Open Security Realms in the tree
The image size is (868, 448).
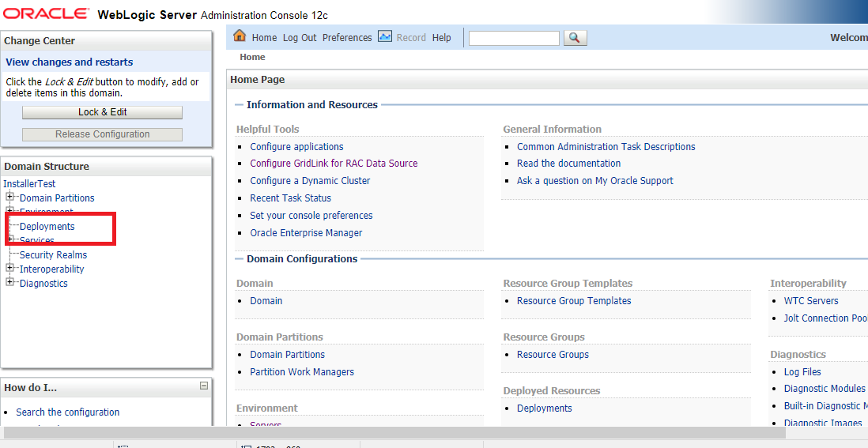coord(53,255)
